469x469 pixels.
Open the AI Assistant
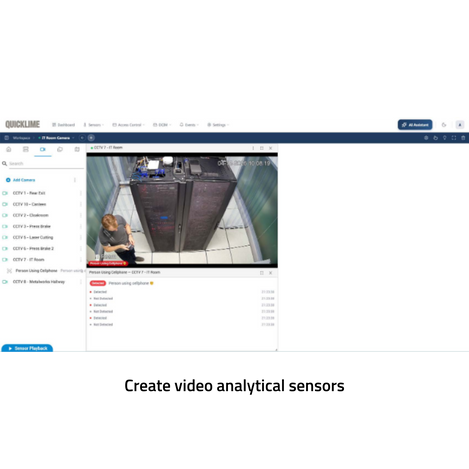click(415, 125)
